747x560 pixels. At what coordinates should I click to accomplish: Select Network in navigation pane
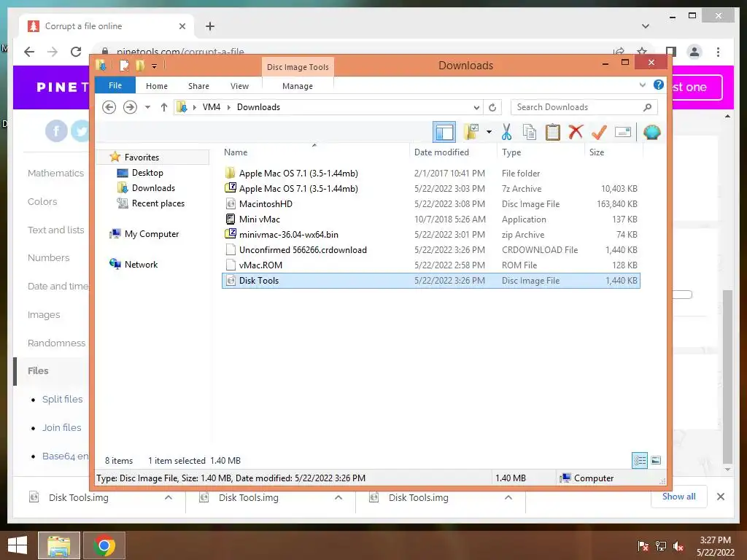pyautogui.click(x=141, y=264)
